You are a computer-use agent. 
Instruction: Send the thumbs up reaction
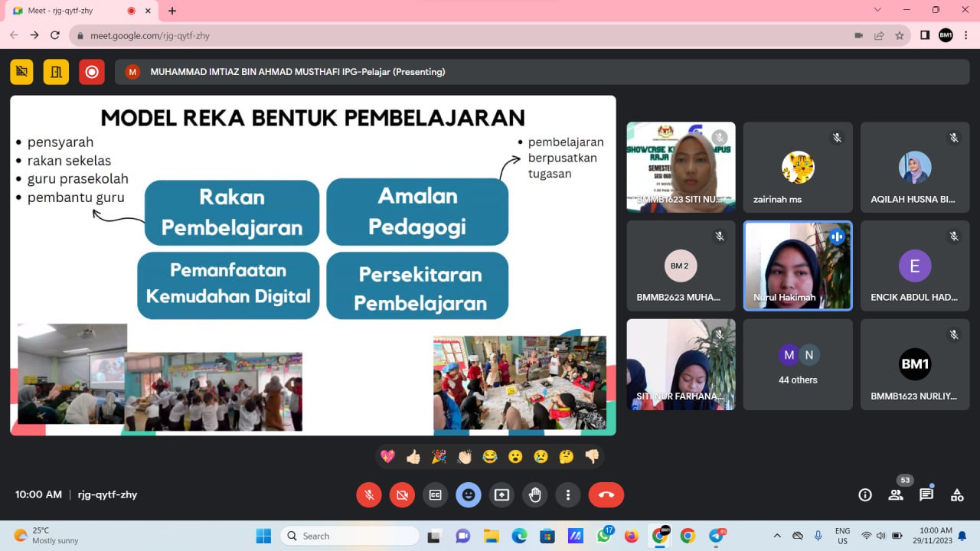tap(413, 457)
